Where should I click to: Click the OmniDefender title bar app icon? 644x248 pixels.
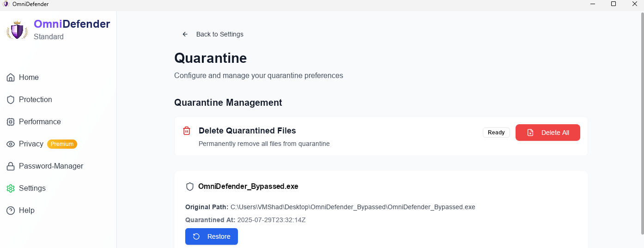(x=6, y=4)
